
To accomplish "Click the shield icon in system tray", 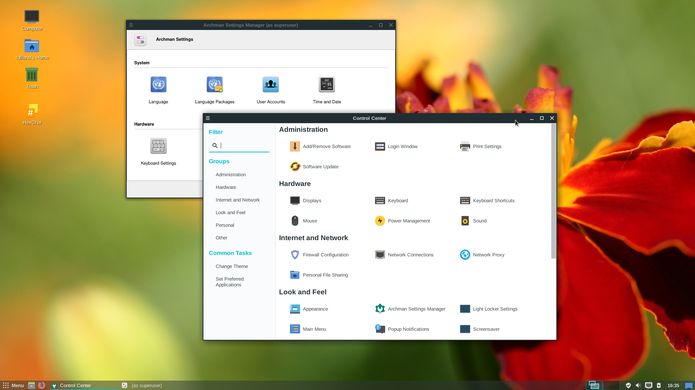I will point(628,386).
